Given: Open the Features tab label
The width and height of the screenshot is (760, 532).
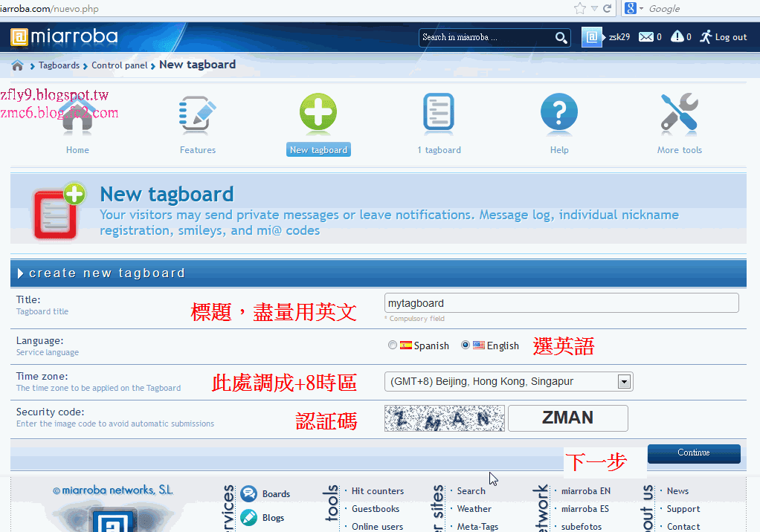Looking at the screenshot, I should tap(198, 150).
